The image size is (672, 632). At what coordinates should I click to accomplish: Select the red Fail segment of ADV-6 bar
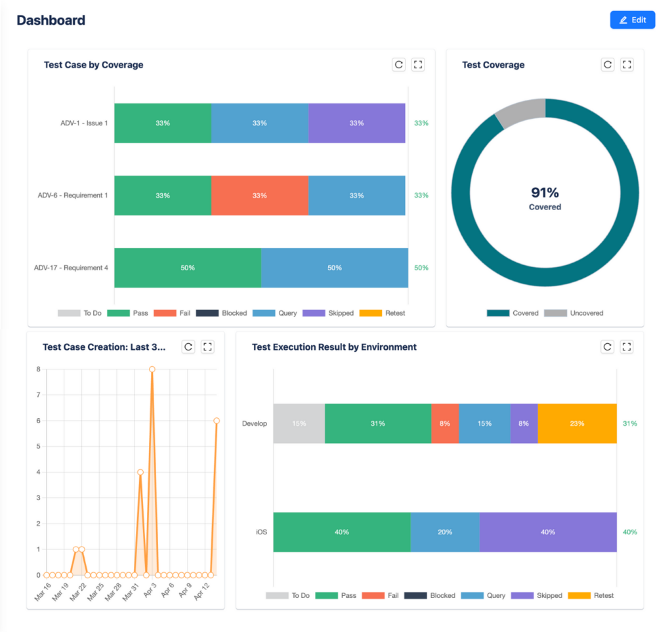[259, 196]
